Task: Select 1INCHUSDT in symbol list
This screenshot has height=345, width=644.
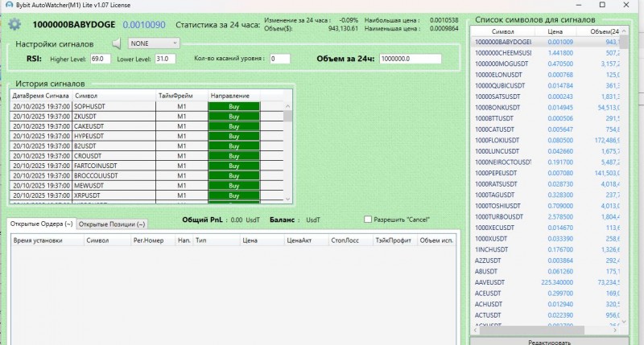Action: (546, 249)
